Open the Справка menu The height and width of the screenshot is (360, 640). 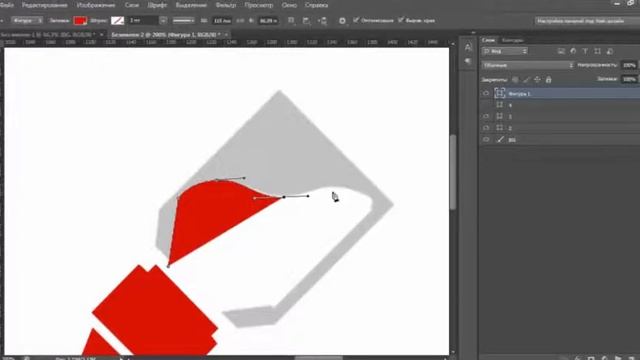[316, 5]
